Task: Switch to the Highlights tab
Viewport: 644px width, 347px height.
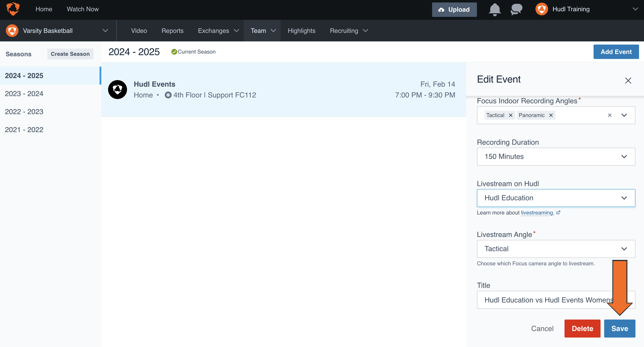Action: pos(302,31)
